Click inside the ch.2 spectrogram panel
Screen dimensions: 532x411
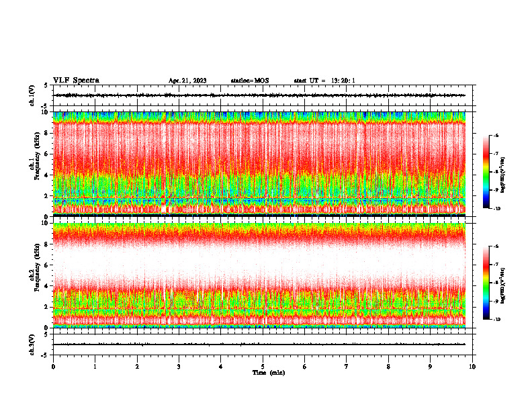[259, 275]
